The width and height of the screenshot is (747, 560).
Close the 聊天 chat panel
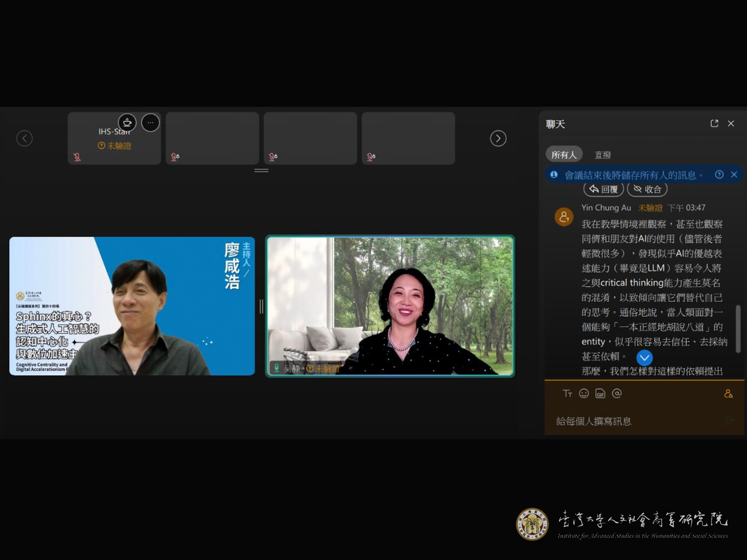click(731, 124)
